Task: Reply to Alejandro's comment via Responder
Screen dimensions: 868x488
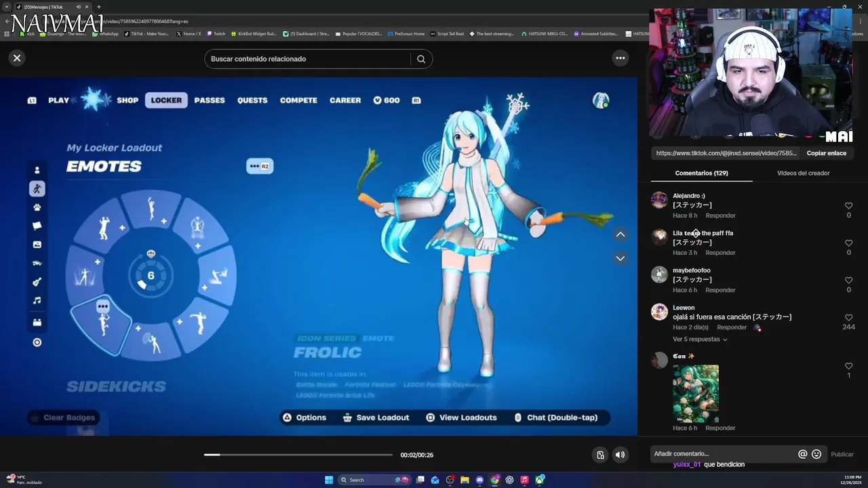Action: (720, 216)
